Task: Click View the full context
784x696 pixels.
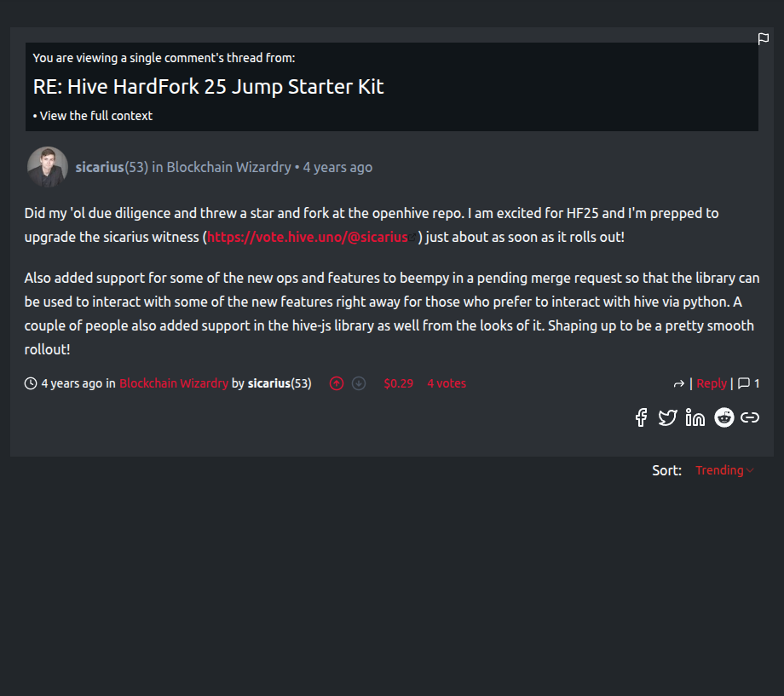Action: [x=96, y=116]
